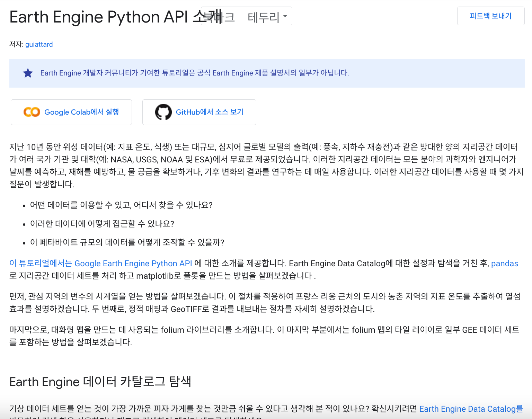This screenshot has width=532, height=419.
Task: Open the Earth Engine Data Catalog link
Action: [x=471, y=409]
